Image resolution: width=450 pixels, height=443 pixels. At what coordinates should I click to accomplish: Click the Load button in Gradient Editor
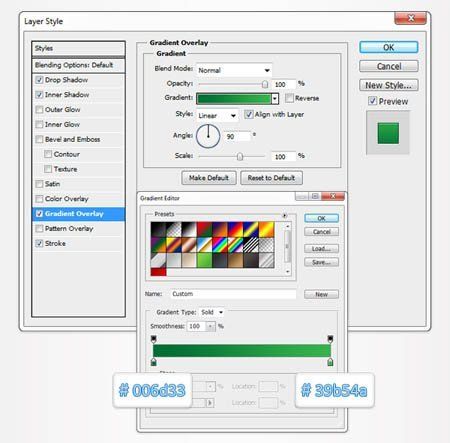pyautogui.click(x=321, y=249)
